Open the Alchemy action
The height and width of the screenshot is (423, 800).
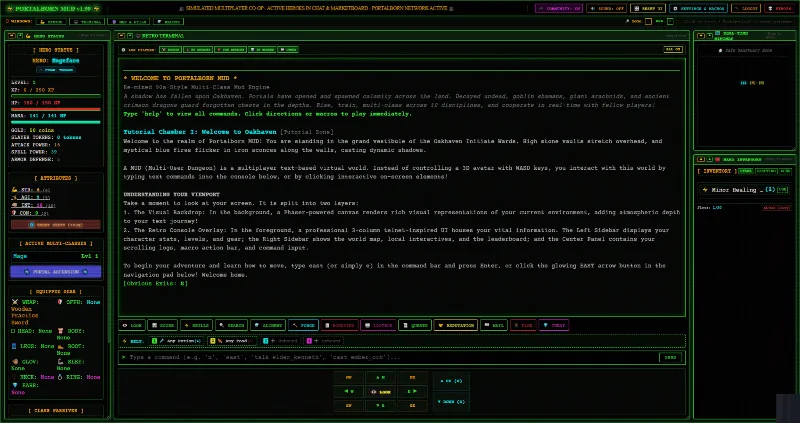(x=268, y=325)
